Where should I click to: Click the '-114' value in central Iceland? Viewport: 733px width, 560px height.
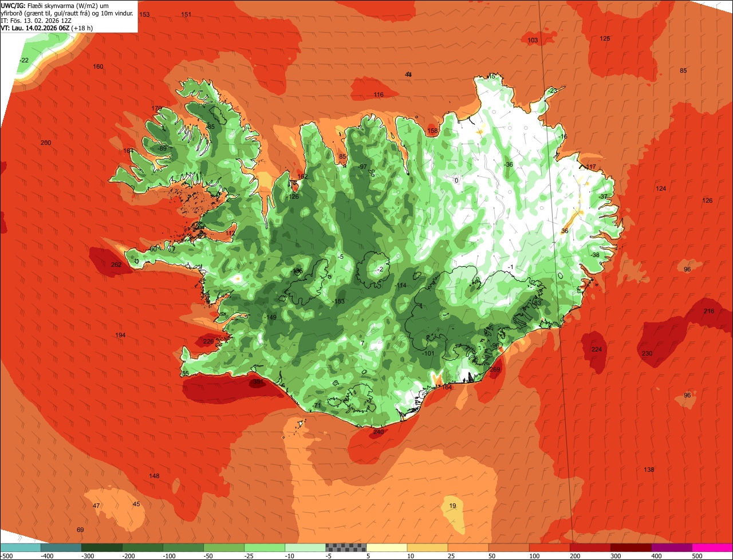click(400, 285)
